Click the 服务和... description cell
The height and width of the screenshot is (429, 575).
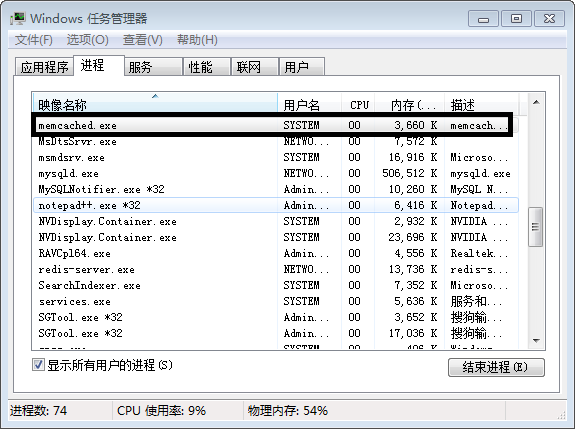pyautogui.click(x=476, y=301)
